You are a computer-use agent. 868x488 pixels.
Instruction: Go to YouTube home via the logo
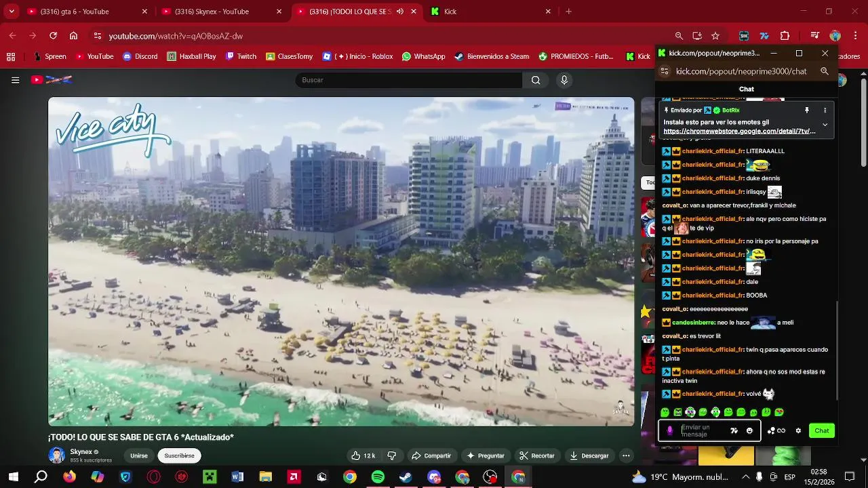point(52,80)
